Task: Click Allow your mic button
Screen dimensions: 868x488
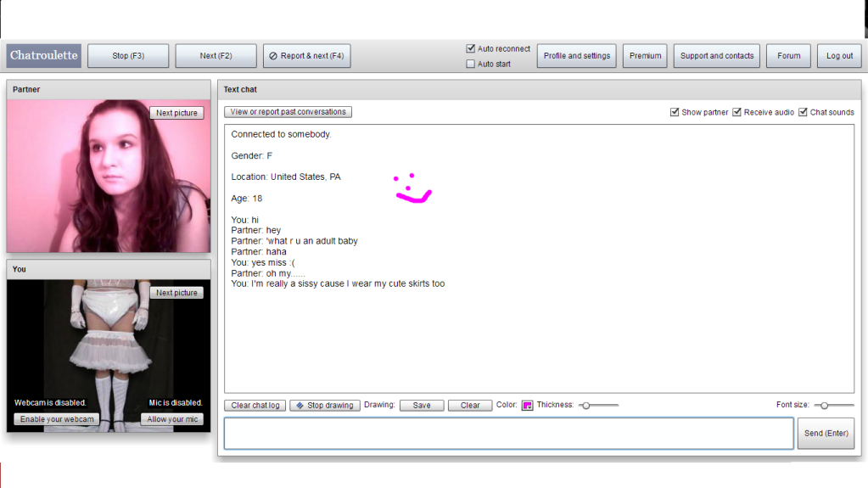Action: coord(172,419)
